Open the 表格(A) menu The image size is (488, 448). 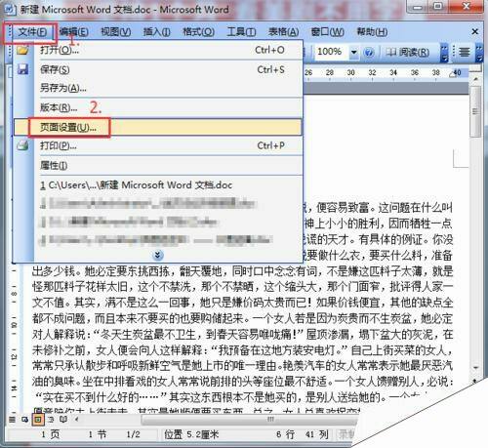click(x=283, y=32)
